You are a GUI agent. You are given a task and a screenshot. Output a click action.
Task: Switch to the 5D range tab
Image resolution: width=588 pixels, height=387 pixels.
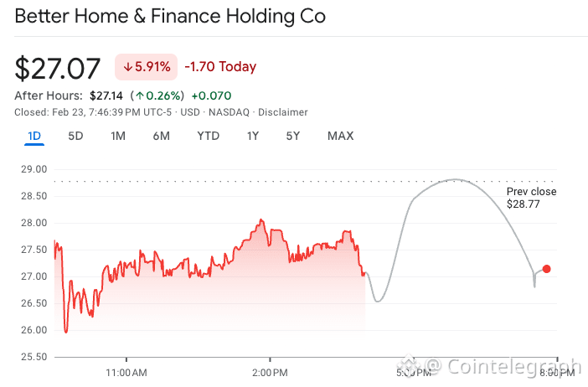pyautogui.click(x=75, y=136)
